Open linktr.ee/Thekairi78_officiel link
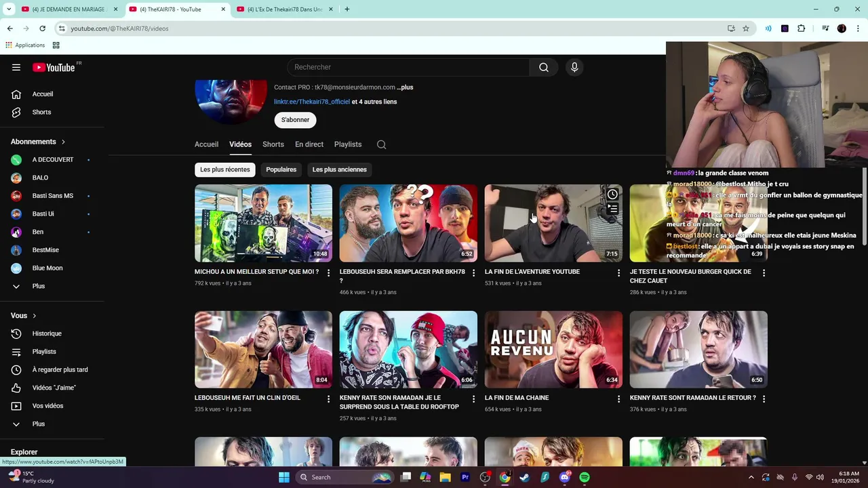868x488 pixels. (x=312, y=102)
